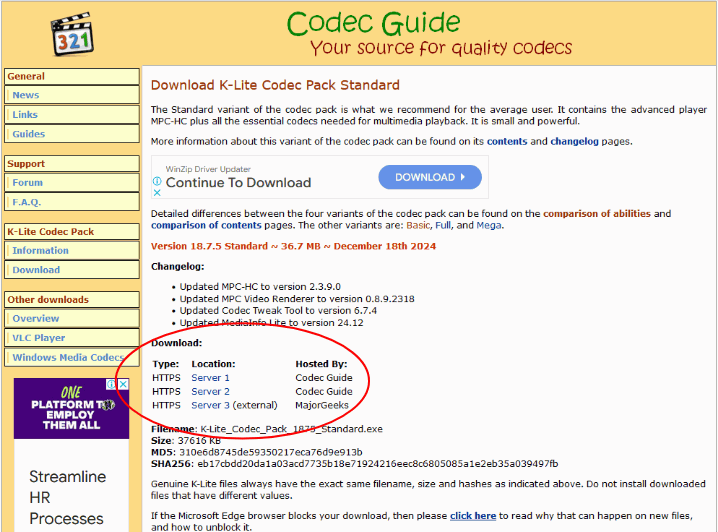Open the Links menu item
Screen dimensions: 718x532
coord(72,114)
